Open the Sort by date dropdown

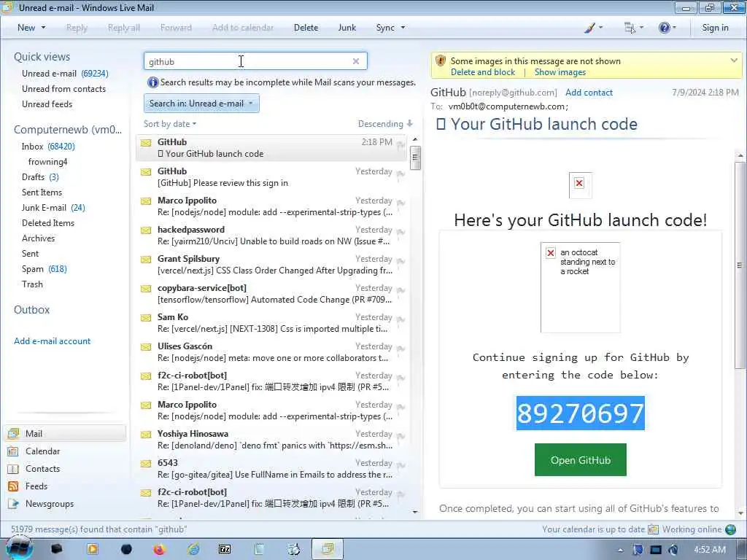(x=169, y=124)
